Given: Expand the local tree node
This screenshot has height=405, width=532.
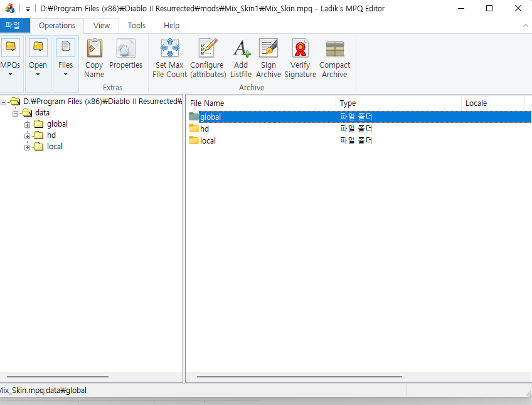Looking at the screenshot, I should [x=27, y=147].
